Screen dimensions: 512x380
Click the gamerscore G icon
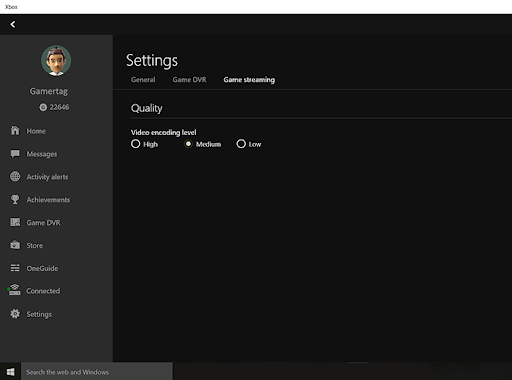(x=43, y=107)
